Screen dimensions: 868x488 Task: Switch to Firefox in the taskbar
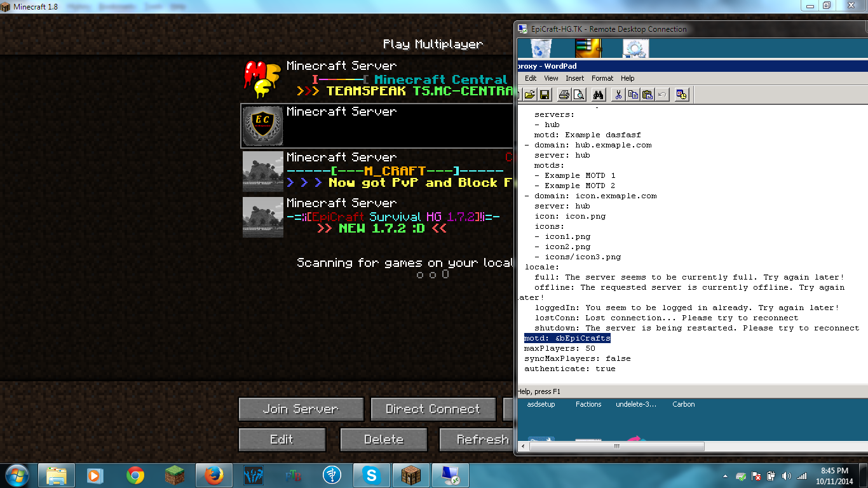(214, 475)
